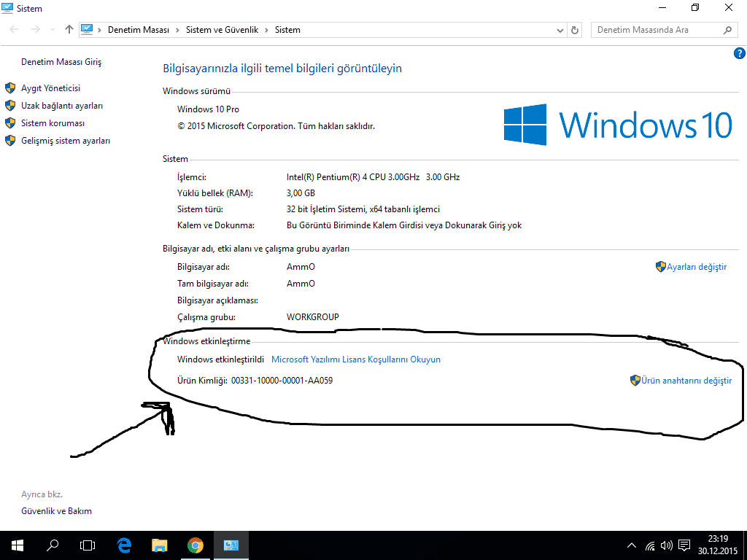Open File Explorer from the taskbar
Viewport: 747px width, 560px height.
click(x=159, y=545)
